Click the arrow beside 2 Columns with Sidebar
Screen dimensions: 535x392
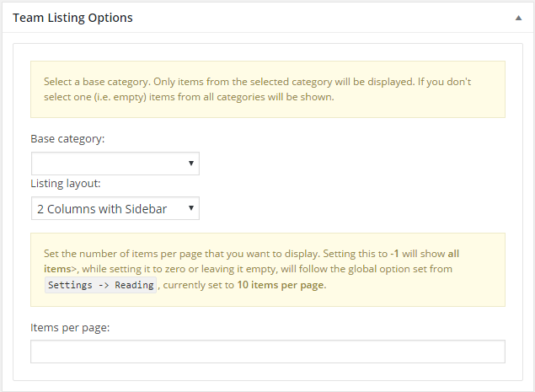pyautogui.click(x=191, y=208)
